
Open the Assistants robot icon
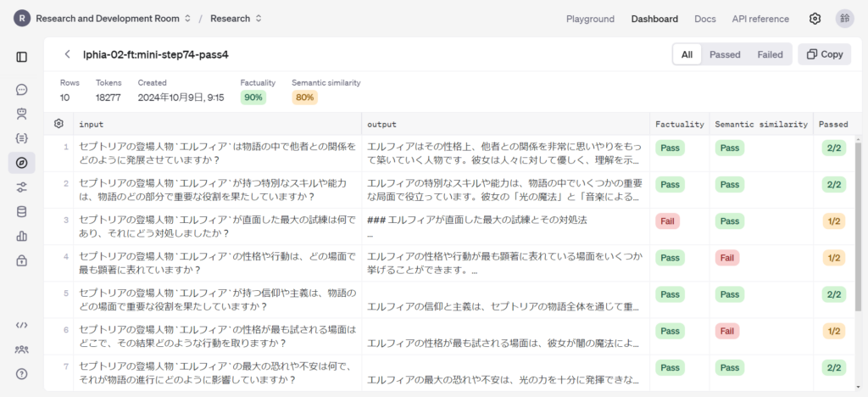21,114
